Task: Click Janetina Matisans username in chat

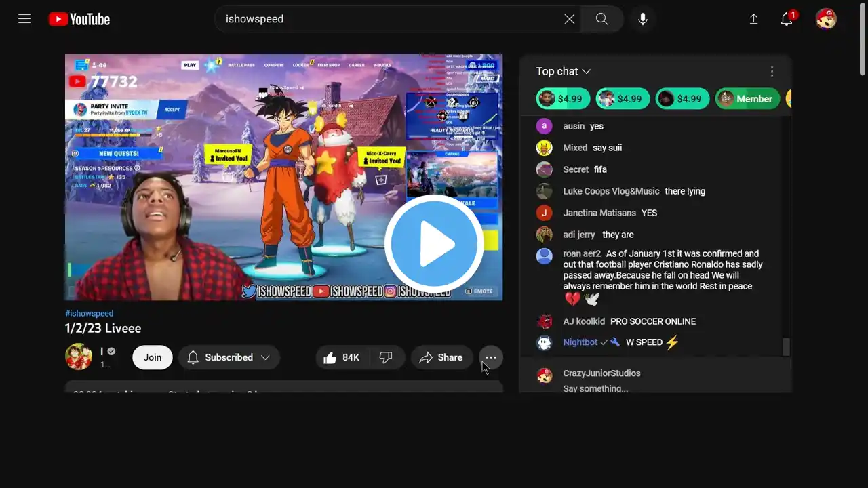Action: (x=599, y=213)
